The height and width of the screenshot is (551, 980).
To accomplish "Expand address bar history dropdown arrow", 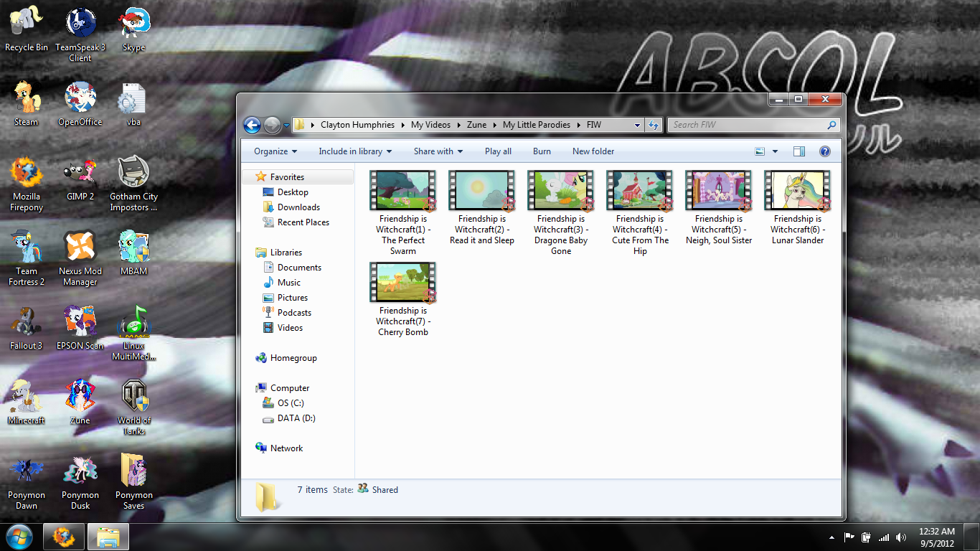I will [x=637, y=125].
